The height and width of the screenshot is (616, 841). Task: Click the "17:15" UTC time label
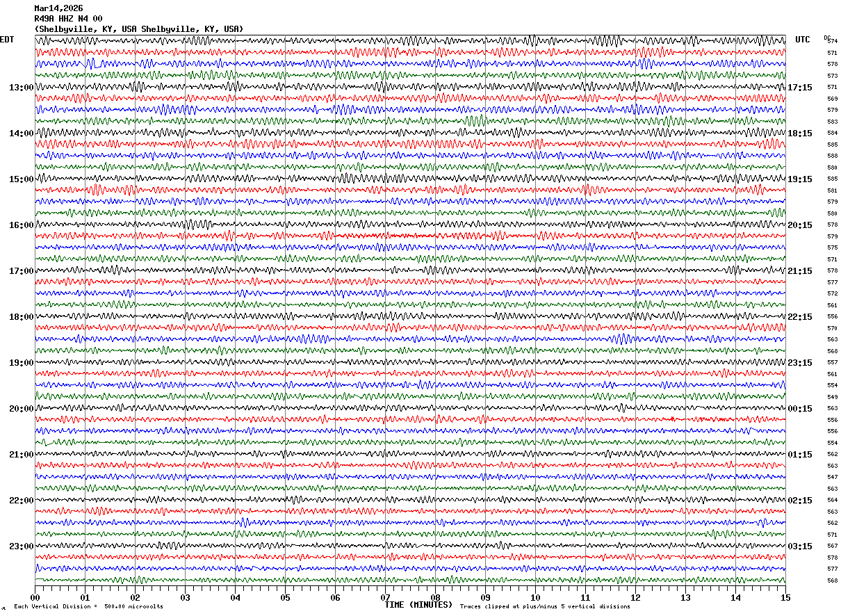pos(800,88)
